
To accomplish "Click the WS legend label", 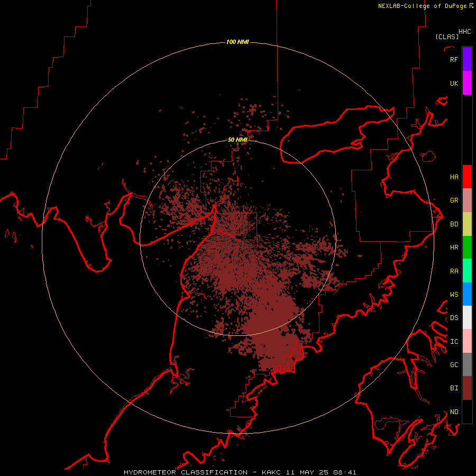I will 454,294.
